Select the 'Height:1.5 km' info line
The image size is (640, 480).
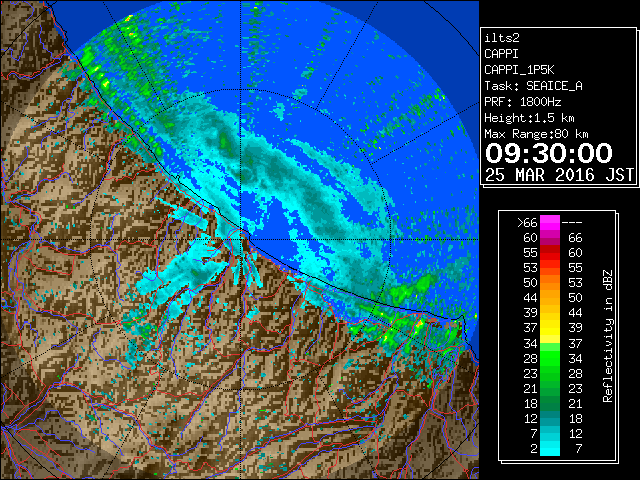(x=529, y=118)
